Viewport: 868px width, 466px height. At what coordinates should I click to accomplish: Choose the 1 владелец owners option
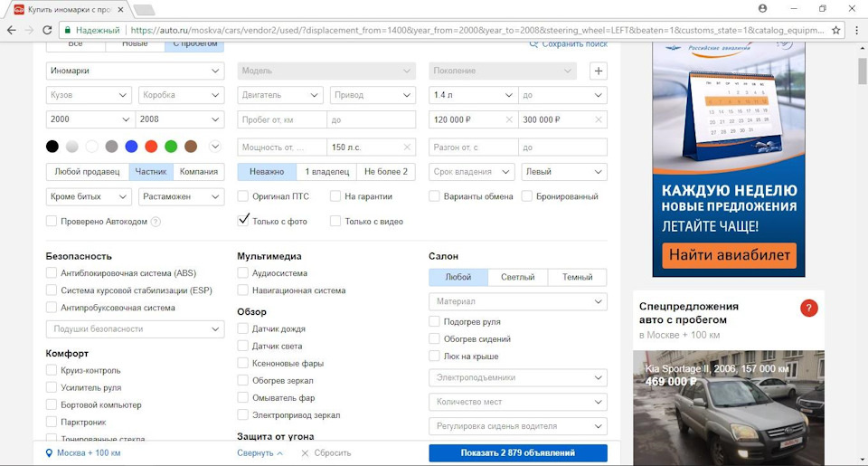(326, 172)
